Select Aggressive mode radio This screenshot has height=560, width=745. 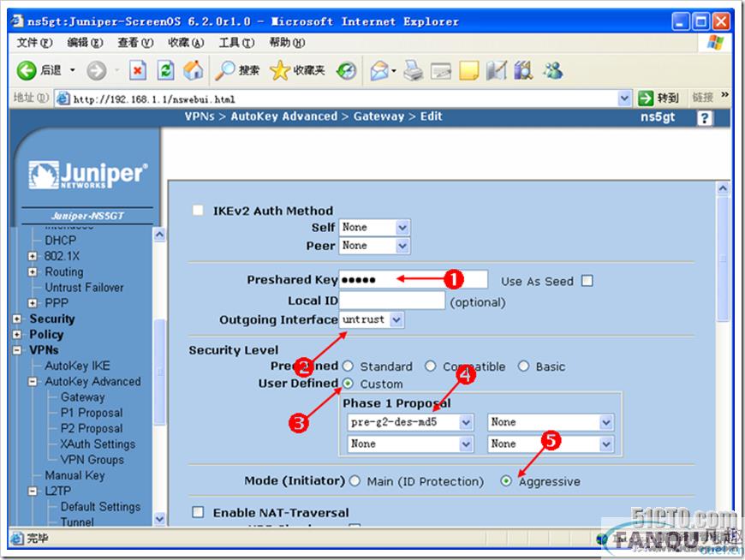click(x=506, y=480)
